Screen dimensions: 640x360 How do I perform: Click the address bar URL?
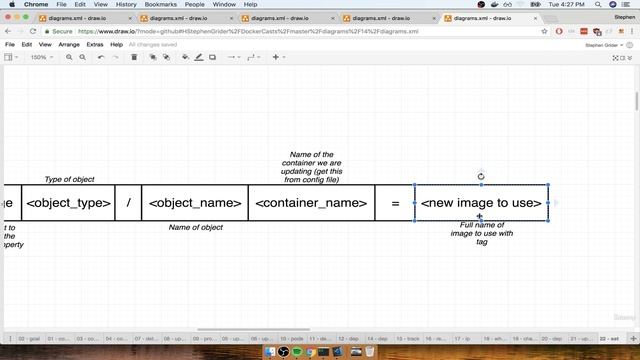point(248,31)
